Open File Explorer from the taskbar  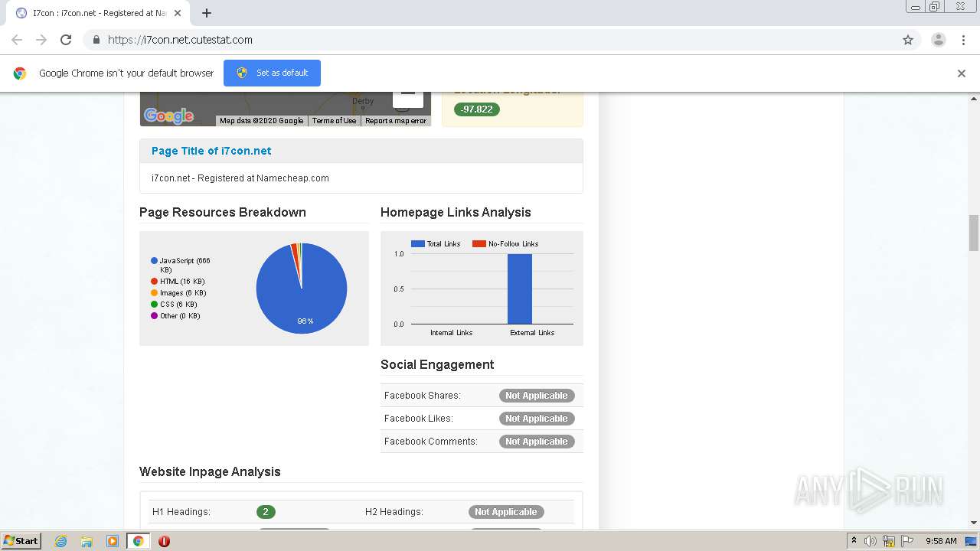click(x=87, y=541)
